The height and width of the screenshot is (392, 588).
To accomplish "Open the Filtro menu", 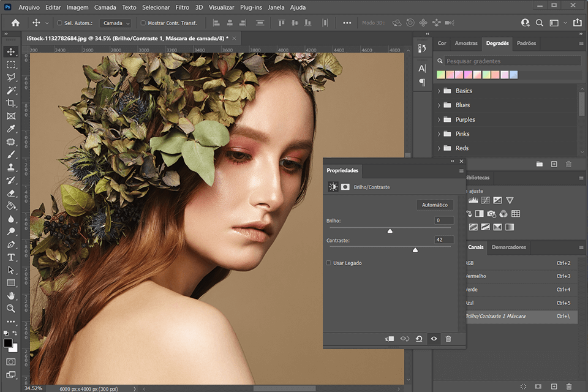I will pyautogui.click(x=182, y=7).
